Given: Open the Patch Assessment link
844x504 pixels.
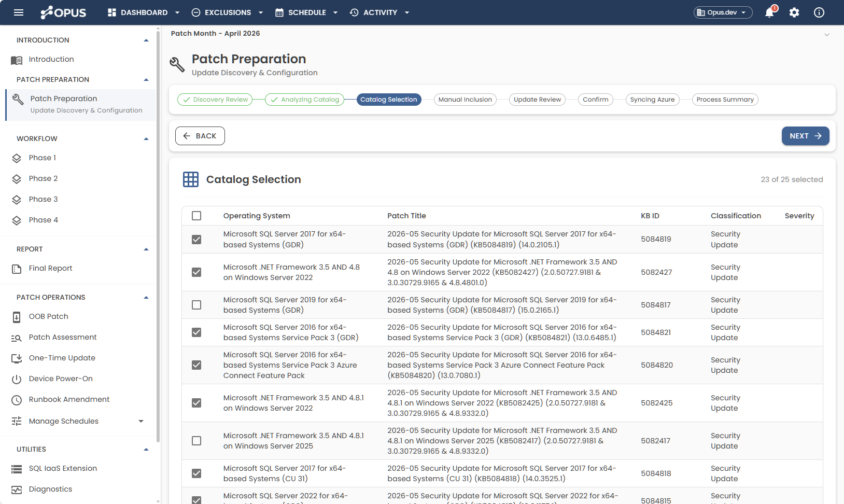Looking at the screenshot, I should (x=63, y=338).
